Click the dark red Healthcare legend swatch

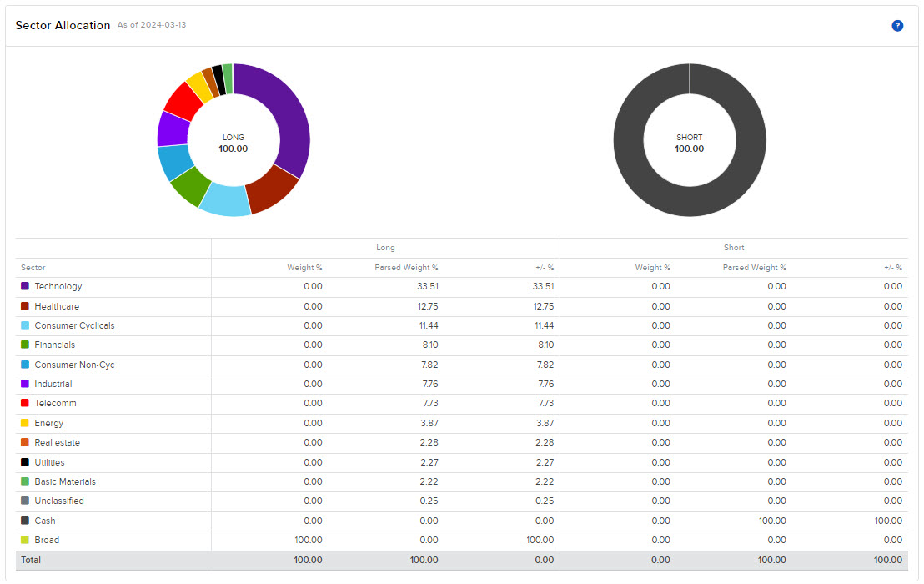pos(25,306)
